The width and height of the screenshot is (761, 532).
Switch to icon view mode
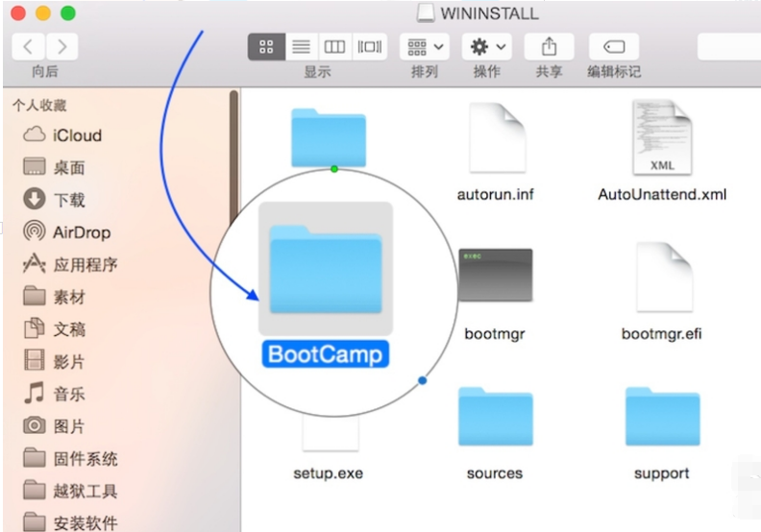266,46
